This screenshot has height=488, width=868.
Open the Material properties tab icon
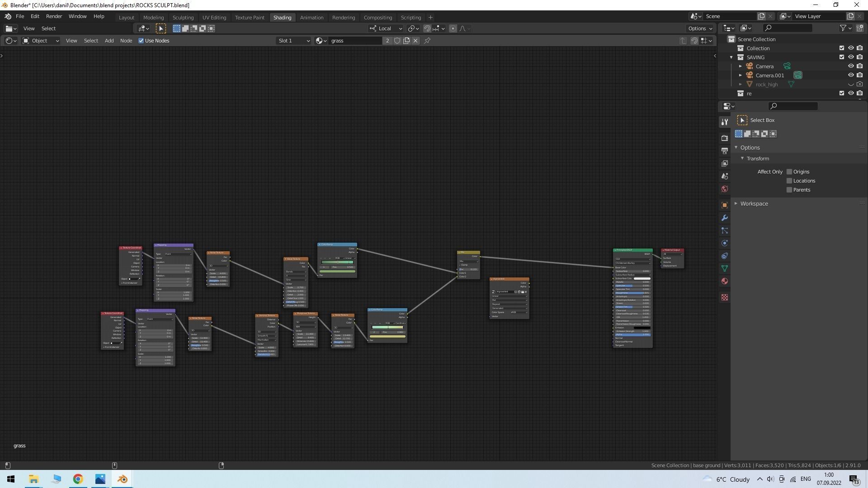pos(725,281)
